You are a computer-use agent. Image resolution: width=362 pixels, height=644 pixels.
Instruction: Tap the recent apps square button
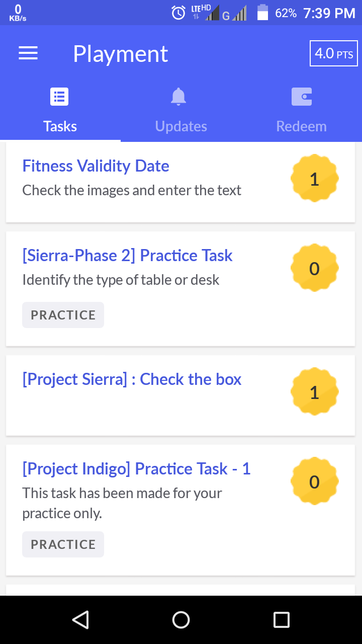tap(282, 620)
